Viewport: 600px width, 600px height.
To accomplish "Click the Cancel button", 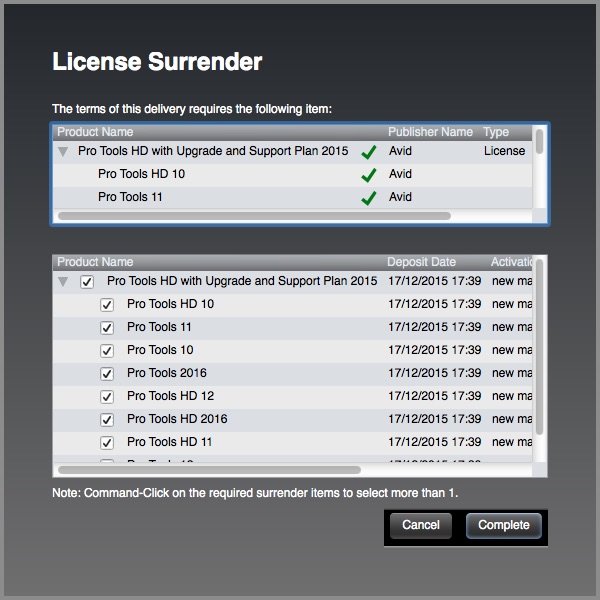I will [421, 525].
